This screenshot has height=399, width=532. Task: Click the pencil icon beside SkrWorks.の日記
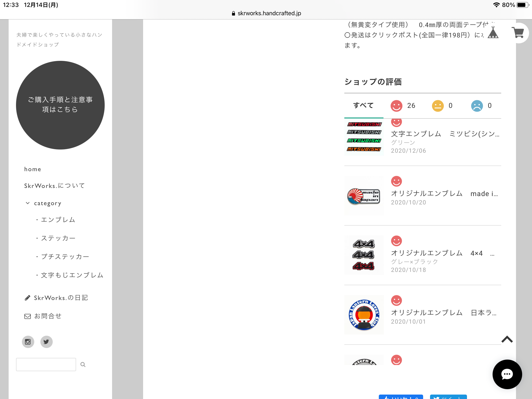tap(28, 298)
